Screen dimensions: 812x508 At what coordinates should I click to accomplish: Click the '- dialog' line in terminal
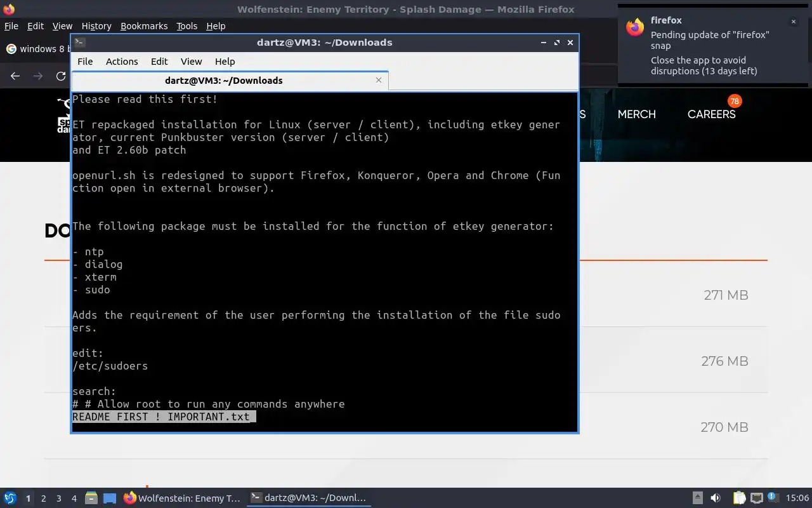pyautogui.click(x=97, y=264)
